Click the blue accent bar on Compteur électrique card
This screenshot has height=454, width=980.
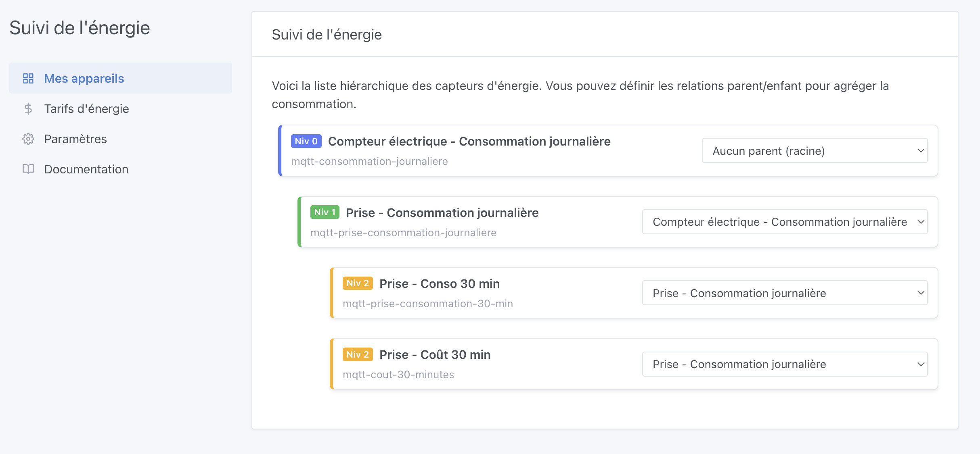click(280, 151)
